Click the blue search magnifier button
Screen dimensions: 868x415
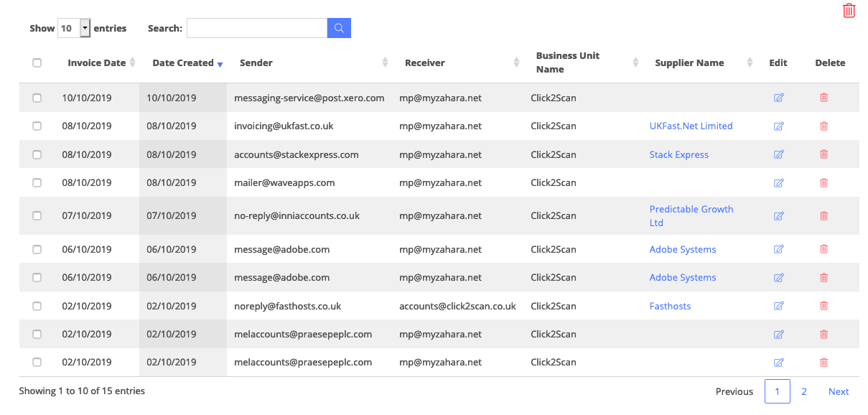pos(339,28)
